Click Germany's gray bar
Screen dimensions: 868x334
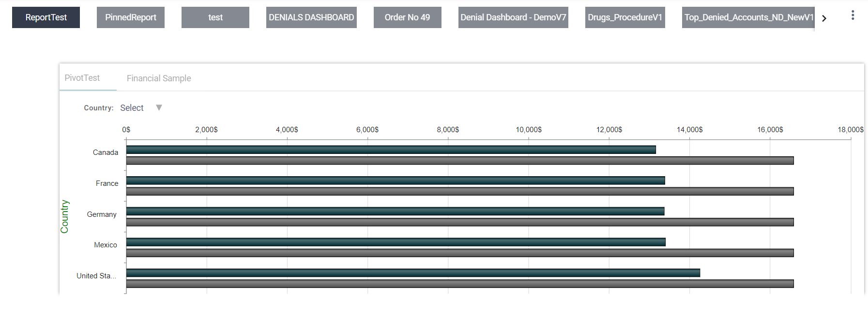click(x=460, y=222)
